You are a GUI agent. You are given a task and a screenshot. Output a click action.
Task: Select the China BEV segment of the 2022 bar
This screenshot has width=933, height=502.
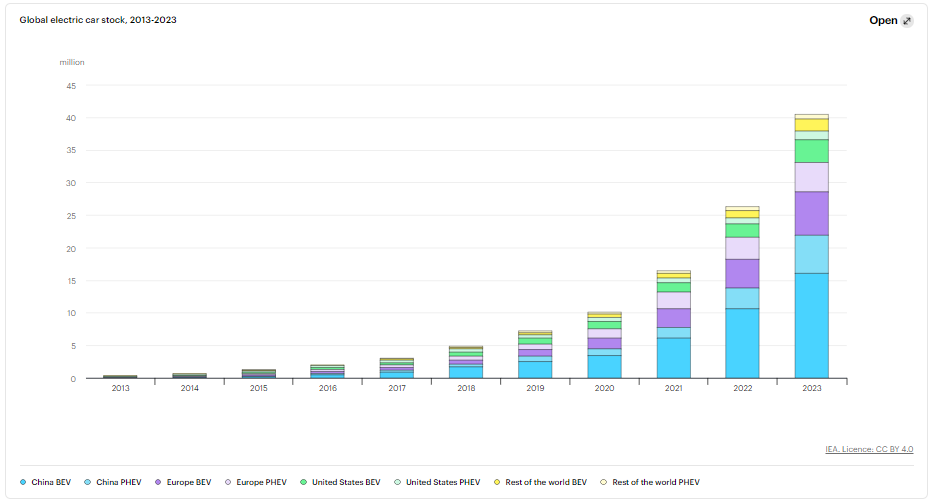tap(742, 343)
